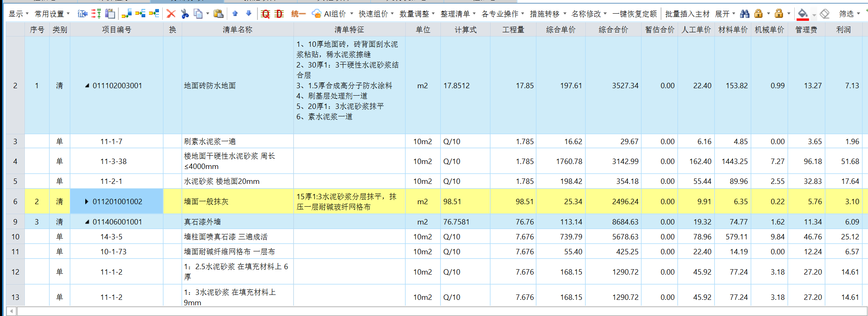
Task: Open the 常用设置 dropdown menu
Action: (52, 14)
